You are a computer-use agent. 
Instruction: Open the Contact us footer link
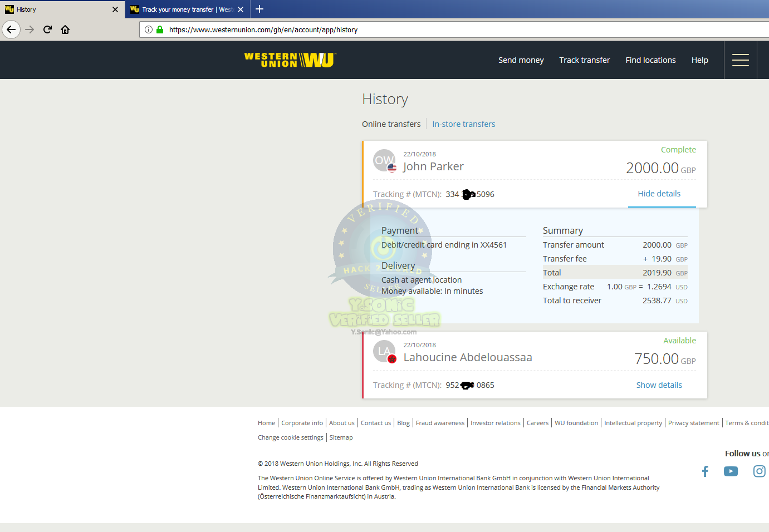point(376,423)
